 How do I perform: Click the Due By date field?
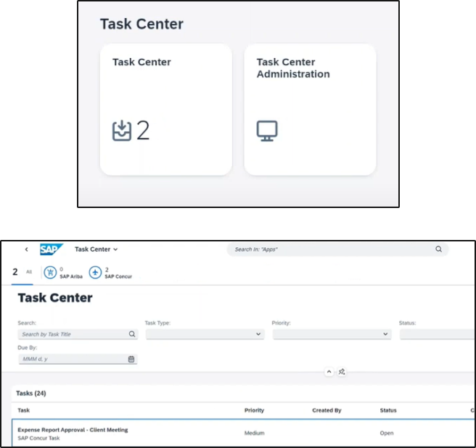[x=78, y=359]
